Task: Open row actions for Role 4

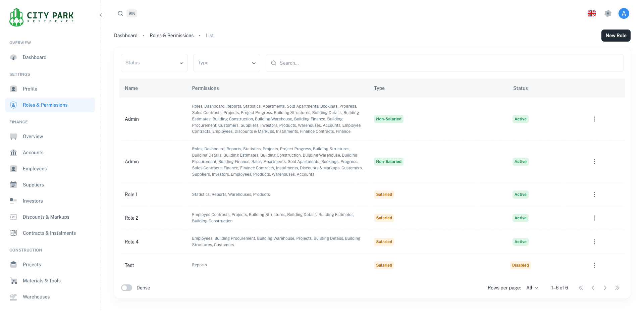Action: pos(594,242)
